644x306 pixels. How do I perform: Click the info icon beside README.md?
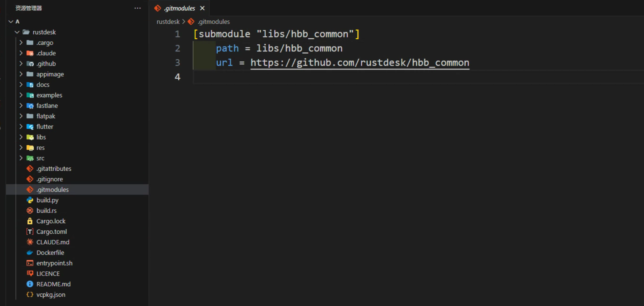click(x=30, y=284)
